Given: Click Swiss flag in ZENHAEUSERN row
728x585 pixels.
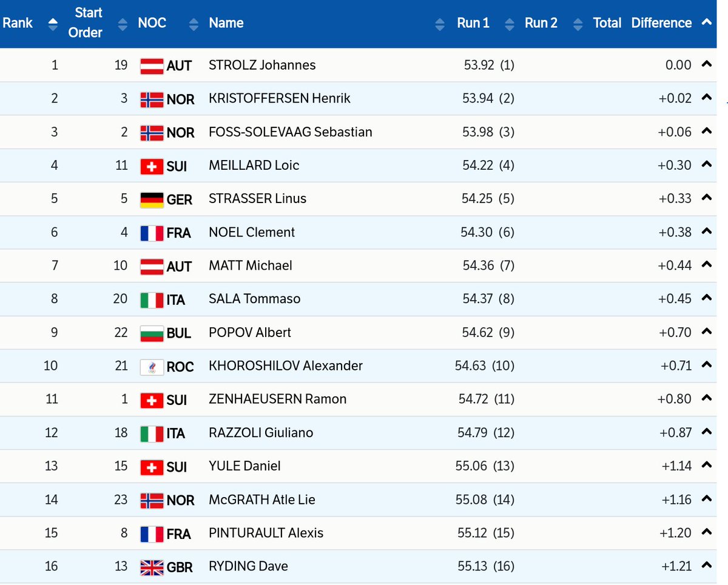Looking at the screenshot, I should click(152, 400).
